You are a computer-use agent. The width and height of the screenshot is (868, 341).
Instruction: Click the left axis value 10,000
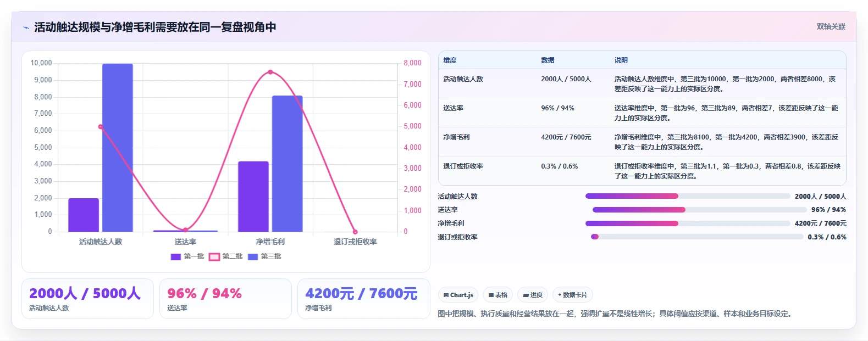(41, 63)
